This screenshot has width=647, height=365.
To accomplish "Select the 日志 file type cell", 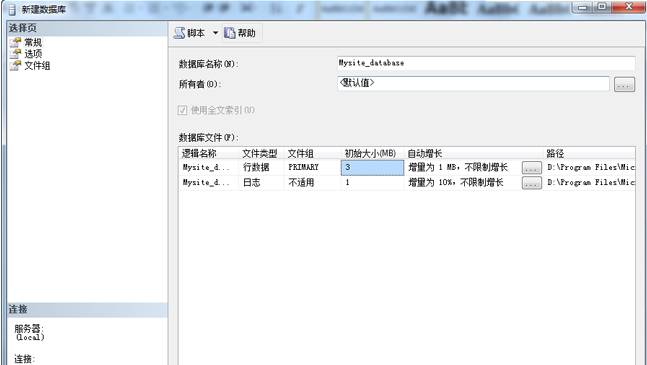I will (x=262, y=183).
